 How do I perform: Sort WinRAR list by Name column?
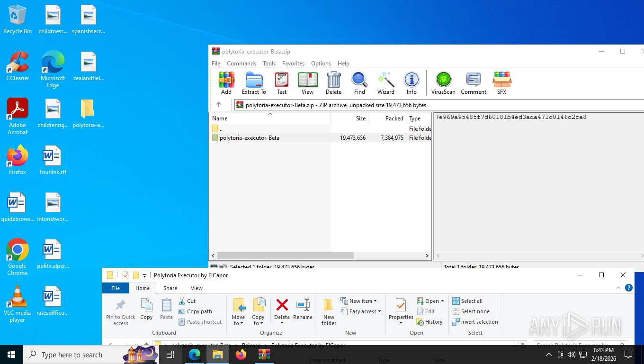[x=269, y=118]
